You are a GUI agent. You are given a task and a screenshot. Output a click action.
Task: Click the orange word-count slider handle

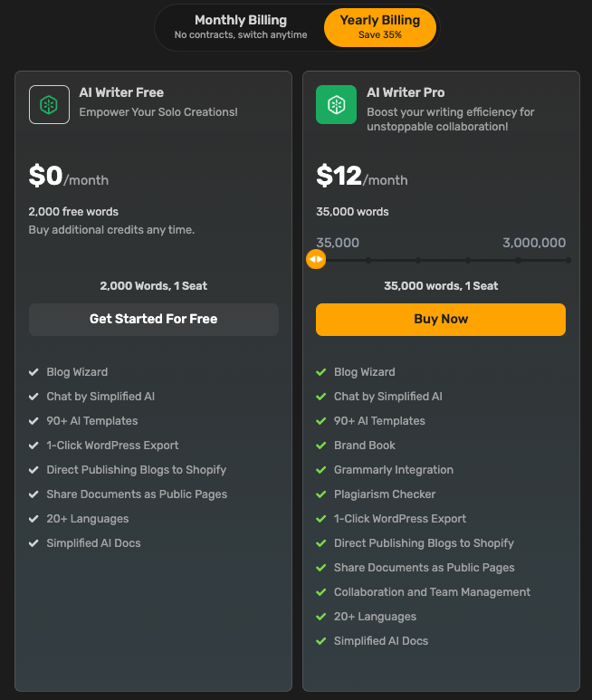click(316, 260)
